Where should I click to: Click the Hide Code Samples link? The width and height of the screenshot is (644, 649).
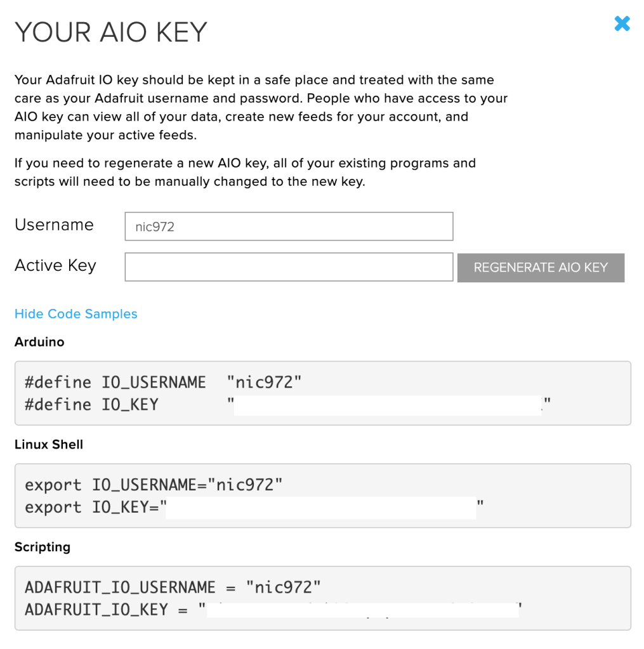(76, 314)
